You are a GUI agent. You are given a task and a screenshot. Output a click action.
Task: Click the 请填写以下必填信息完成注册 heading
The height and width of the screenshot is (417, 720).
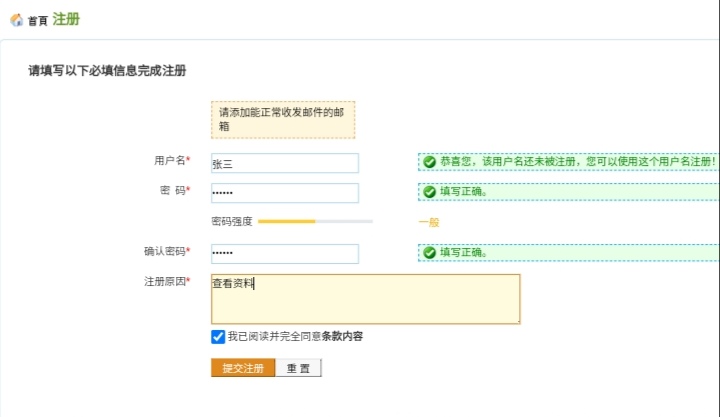click(107, 71)
